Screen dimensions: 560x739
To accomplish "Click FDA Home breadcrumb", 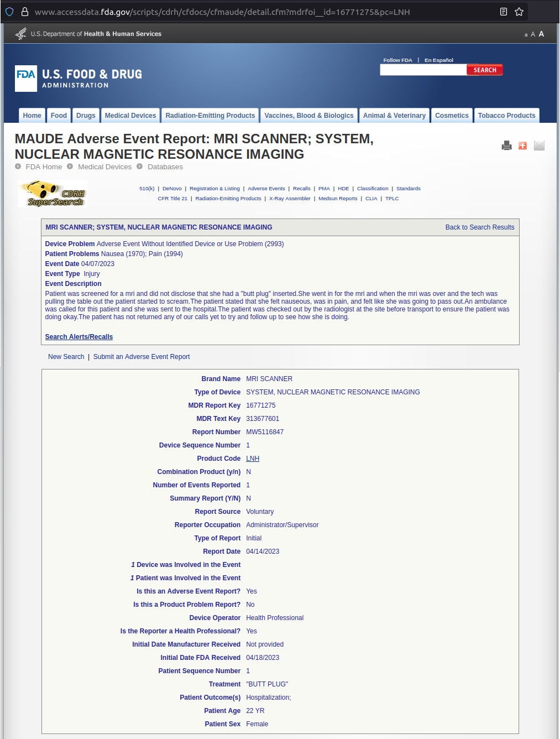I will (x=44, y=166).
